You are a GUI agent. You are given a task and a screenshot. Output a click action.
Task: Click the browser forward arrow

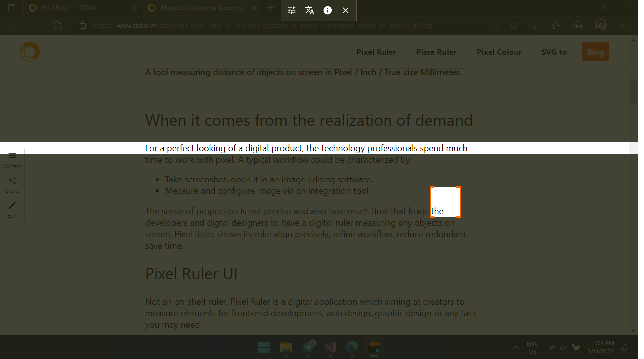point(36,25)
